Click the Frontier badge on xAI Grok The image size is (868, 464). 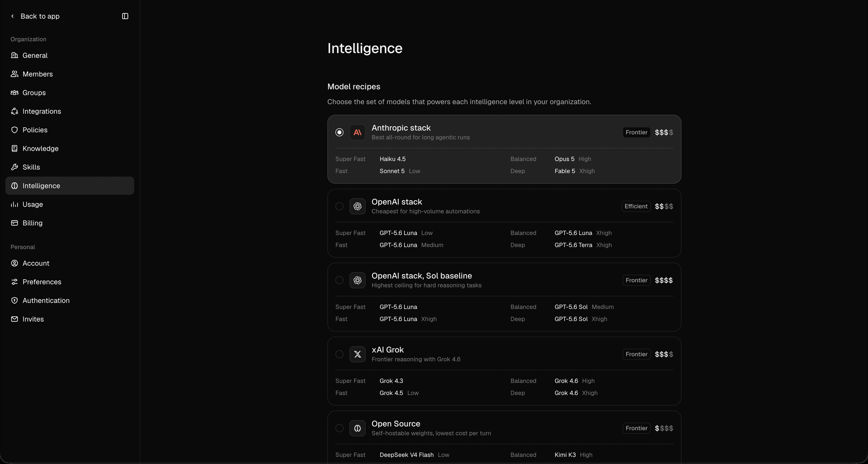coord(636,354)
